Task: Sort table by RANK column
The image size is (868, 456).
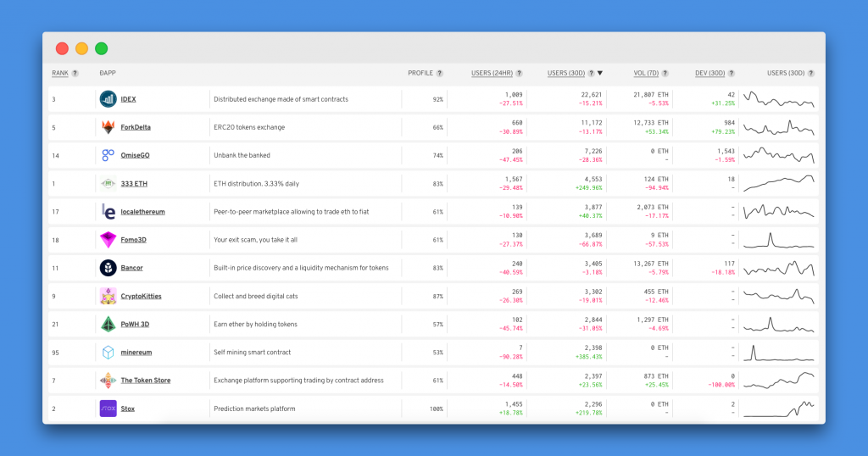Action: pos(60,73)
